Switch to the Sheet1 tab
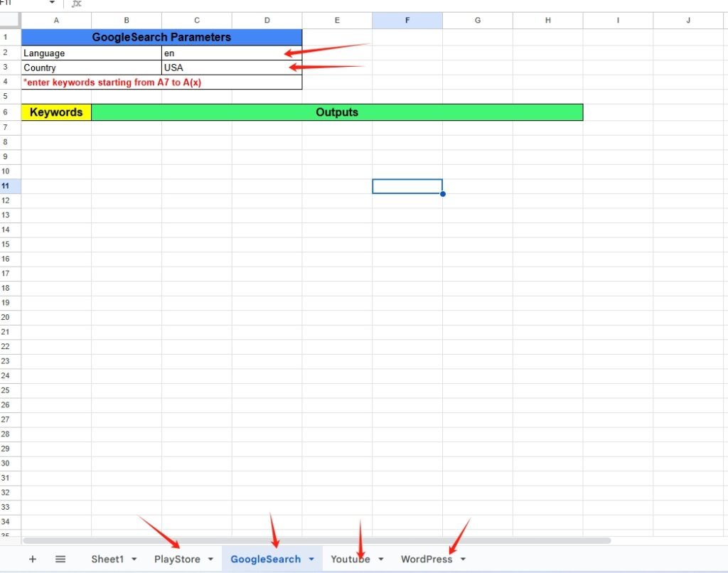728x573 pixels. tap(108, 559)
